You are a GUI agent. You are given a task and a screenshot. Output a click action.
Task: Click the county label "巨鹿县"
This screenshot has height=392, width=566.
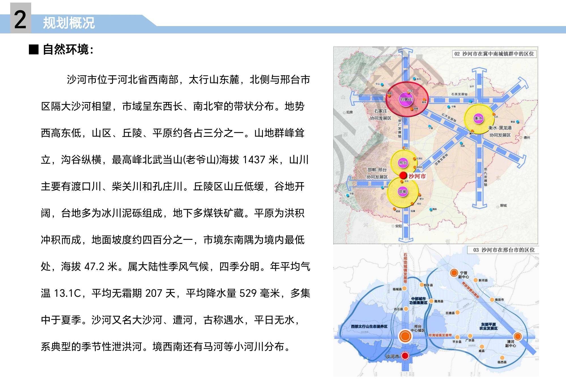[x=450, y=313]
